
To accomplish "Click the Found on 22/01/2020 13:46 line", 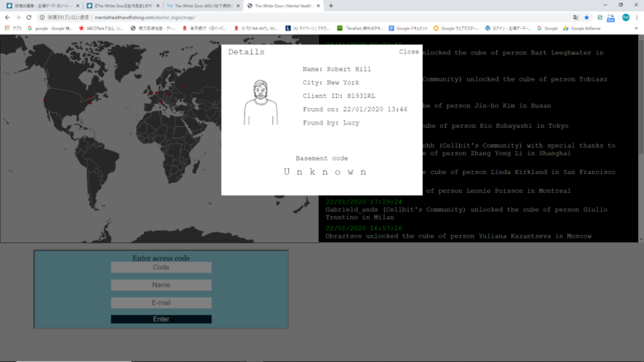I will pos(355,110).
